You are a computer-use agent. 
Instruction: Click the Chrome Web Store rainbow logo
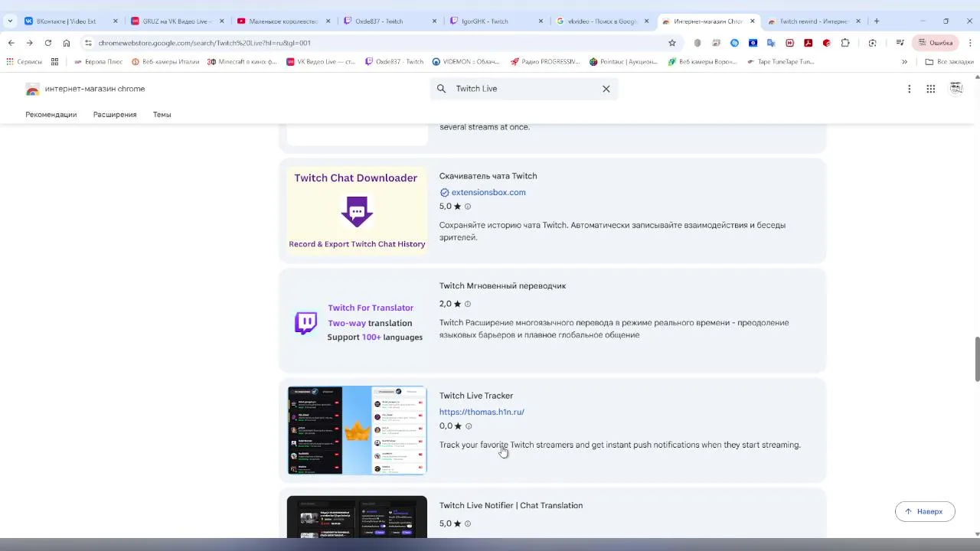tap(32, 89)
